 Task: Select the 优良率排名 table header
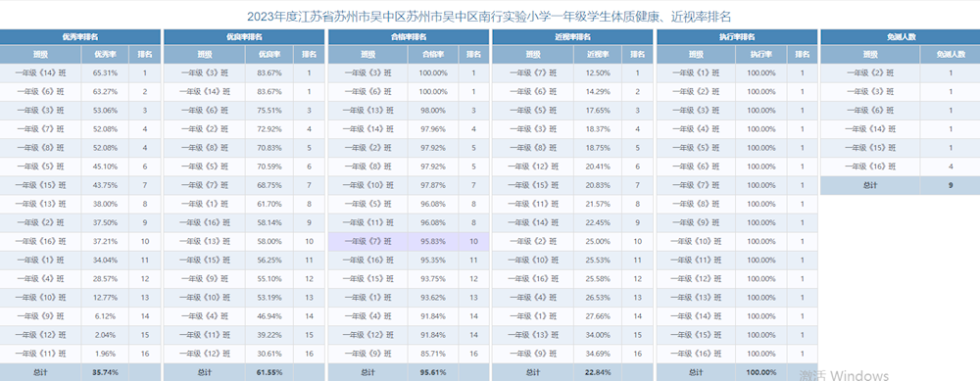(244, 37)
